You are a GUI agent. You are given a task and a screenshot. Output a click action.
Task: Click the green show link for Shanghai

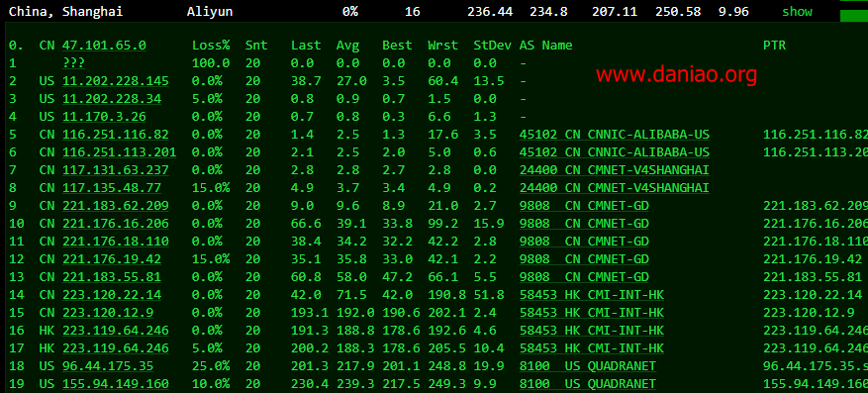[797, 11]
